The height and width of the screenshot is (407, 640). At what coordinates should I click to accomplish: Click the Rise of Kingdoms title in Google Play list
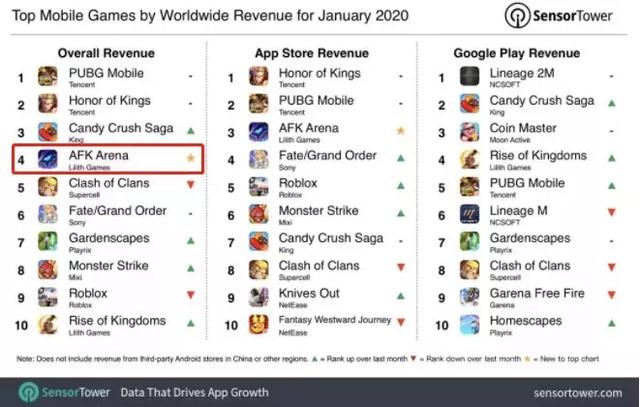tap(538, 156)
